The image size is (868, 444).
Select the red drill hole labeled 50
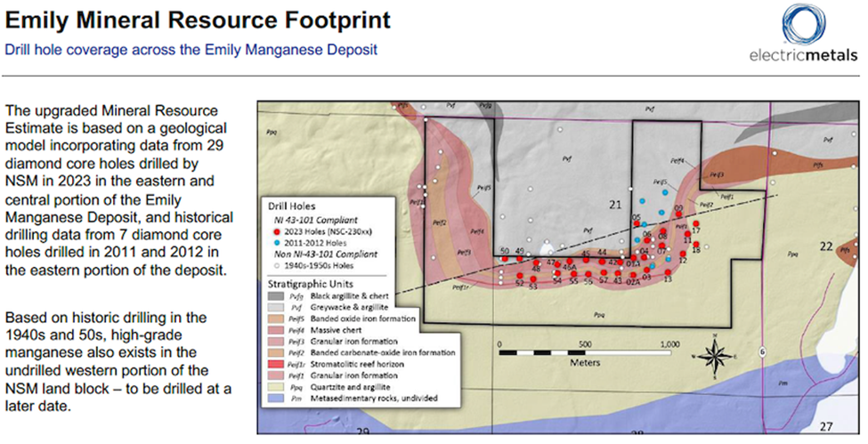505,261
